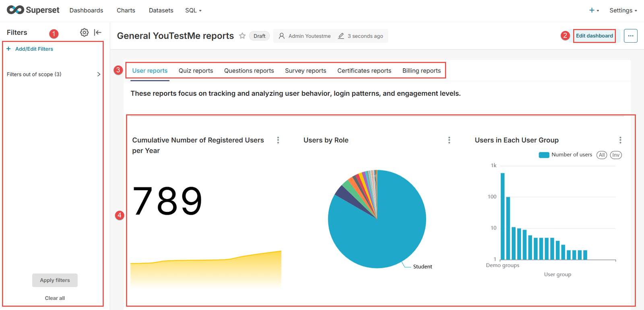Open options for Users in Each User Group chart
The image size is (644, 310).
click(x=620, y=140)
